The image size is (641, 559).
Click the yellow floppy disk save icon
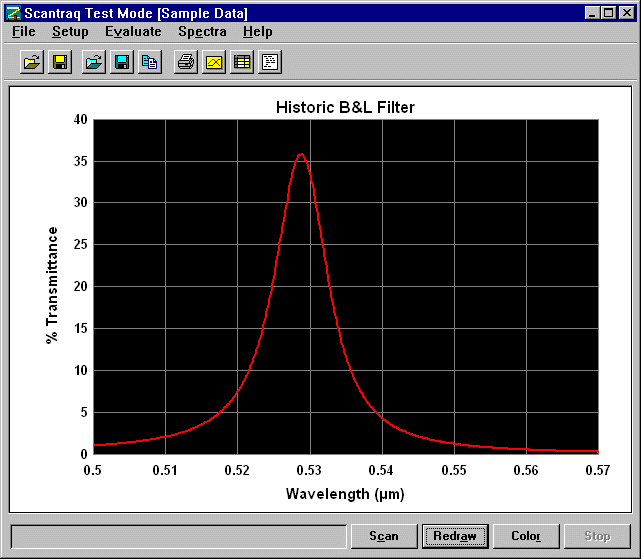click(x=60, y=62)
